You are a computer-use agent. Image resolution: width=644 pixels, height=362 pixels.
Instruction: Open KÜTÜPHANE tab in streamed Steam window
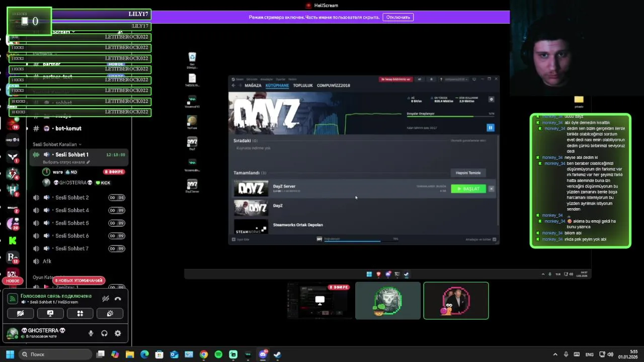click(277, 85)
